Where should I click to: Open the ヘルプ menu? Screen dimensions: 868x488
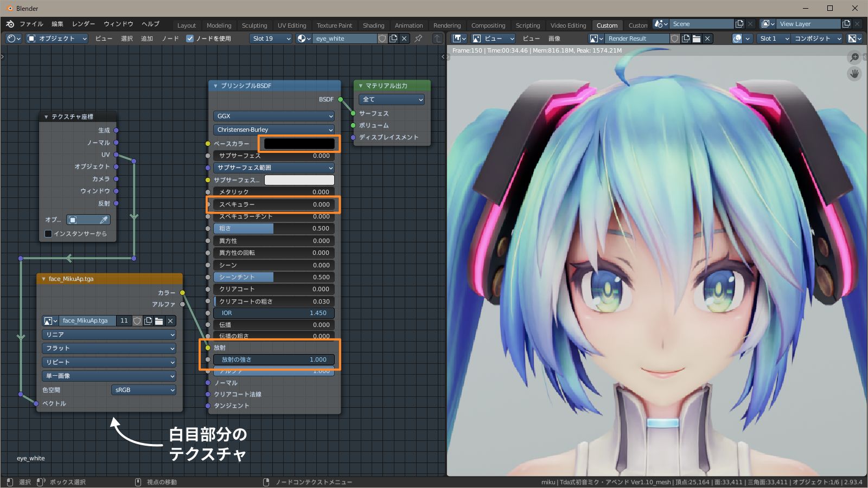click(x=151, y=24)
